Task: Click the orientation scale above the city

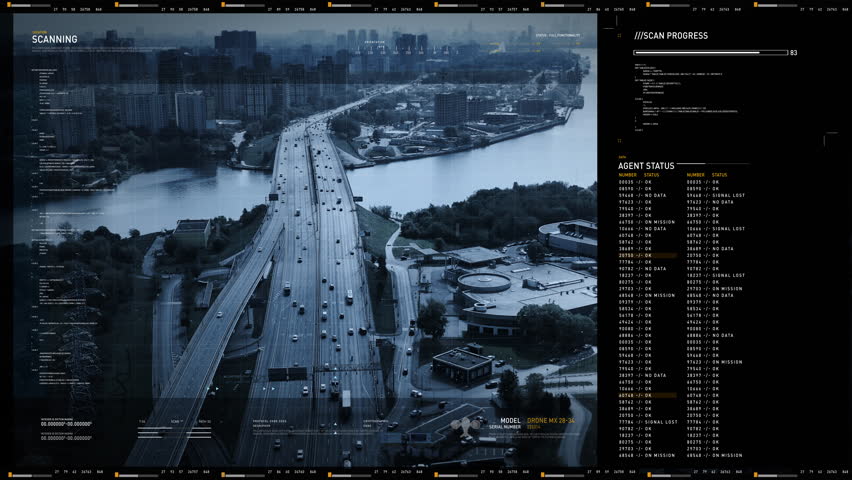Action: [x=404, y=50]
